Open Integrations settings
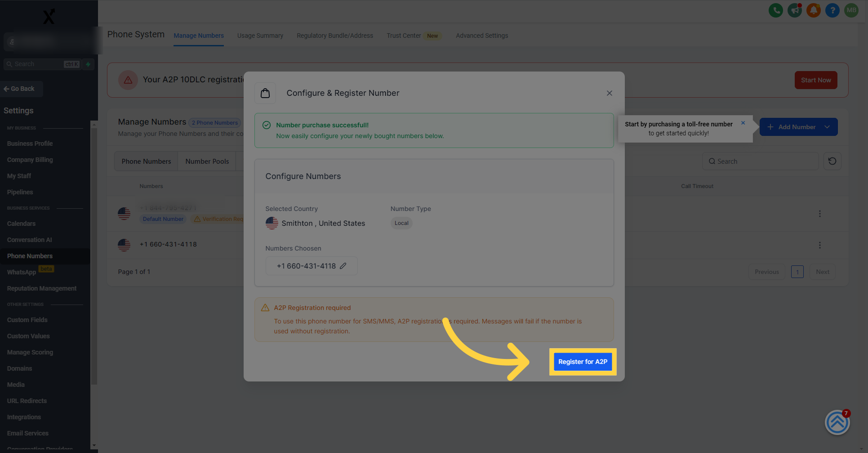The image size is (868, 453). [x=24, y=417]
